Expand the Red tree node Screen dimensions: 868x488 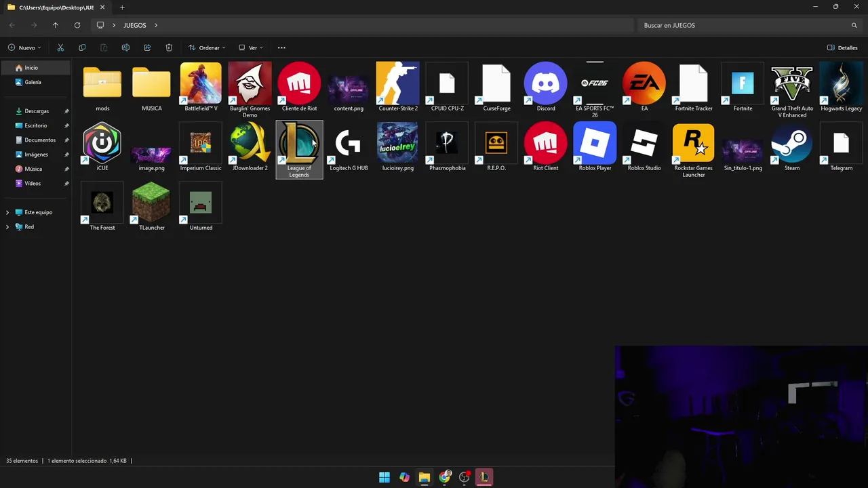(x=7, y=227)
